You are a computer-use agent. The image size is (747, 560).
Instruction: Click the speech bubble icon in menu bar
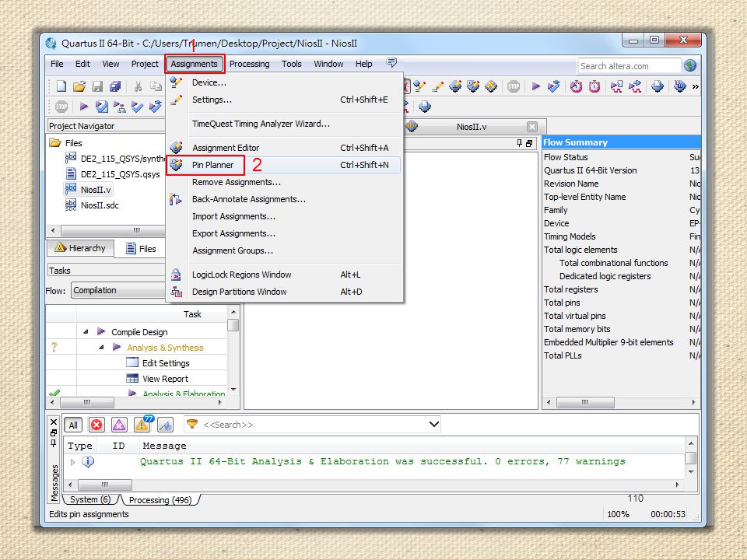click(391, 63)
